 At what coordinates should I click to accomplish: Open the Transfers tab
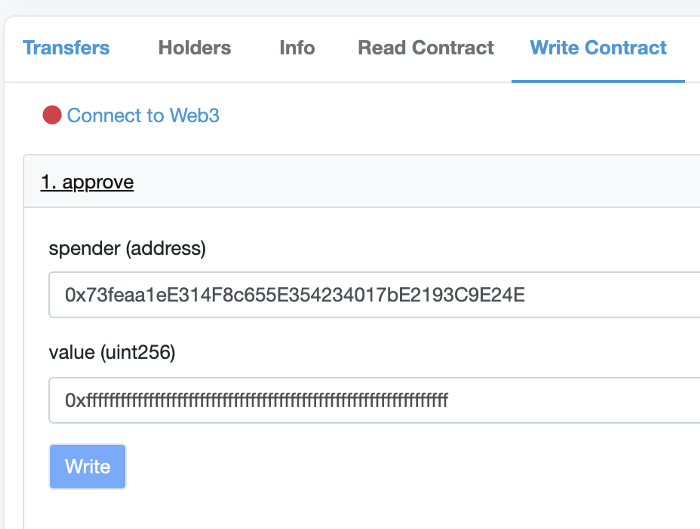[66, 47]
